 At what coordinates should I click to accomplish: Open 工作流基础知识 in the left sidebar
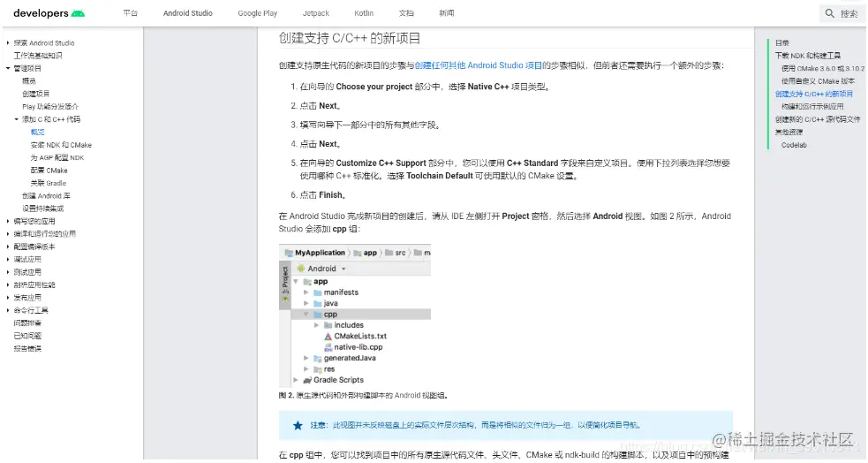(38, 56)
